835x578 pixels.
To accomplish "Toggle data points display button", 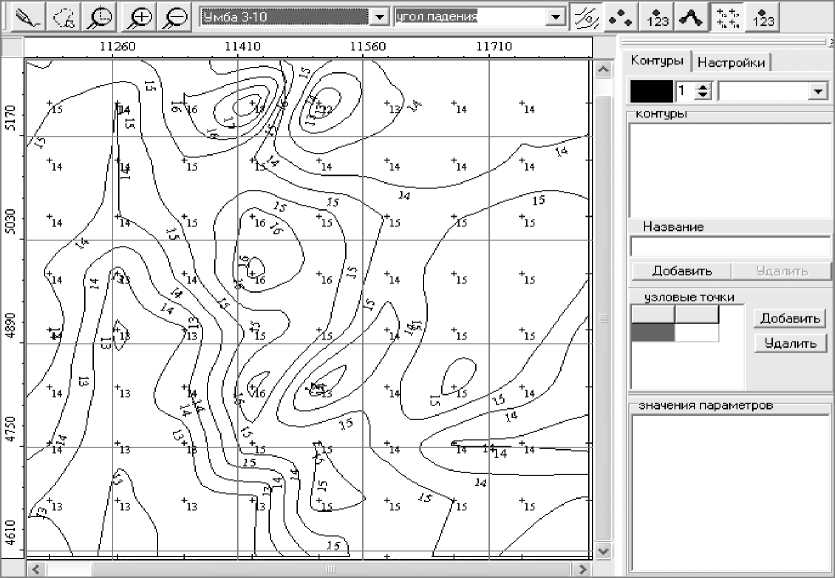I will click(x=622, y=17).
